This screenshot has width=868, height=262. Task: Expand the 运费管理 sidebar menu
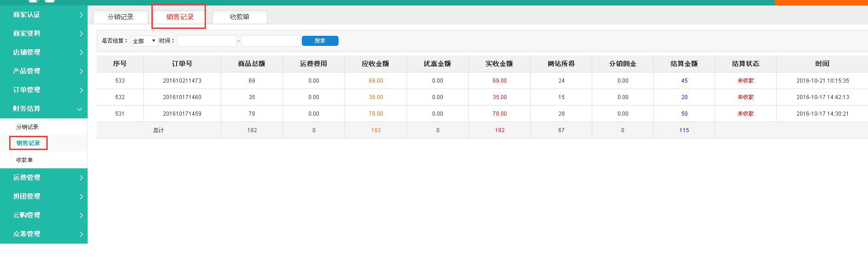click(44, 178)
